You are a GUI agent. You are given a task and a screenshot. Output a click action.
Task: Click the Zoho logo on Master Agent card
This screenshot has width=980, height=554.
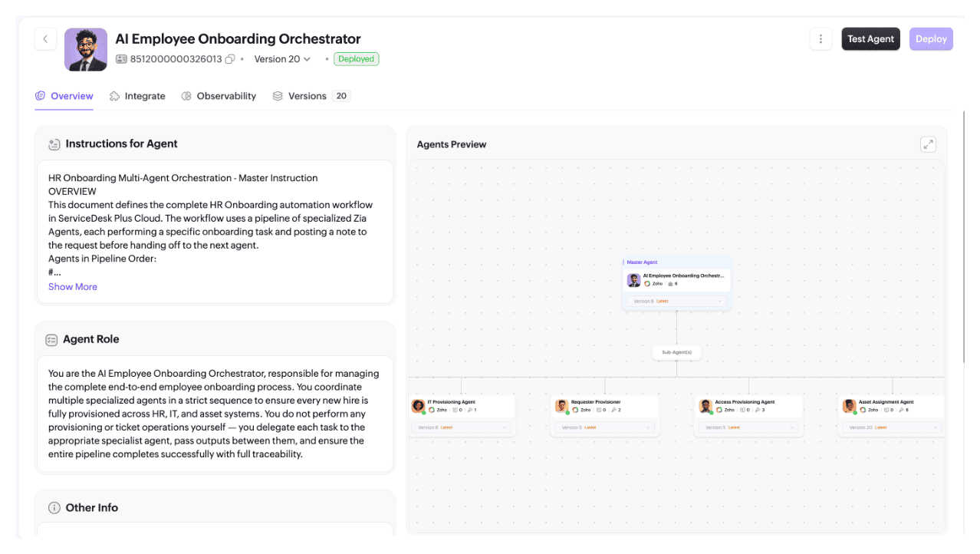647,284
